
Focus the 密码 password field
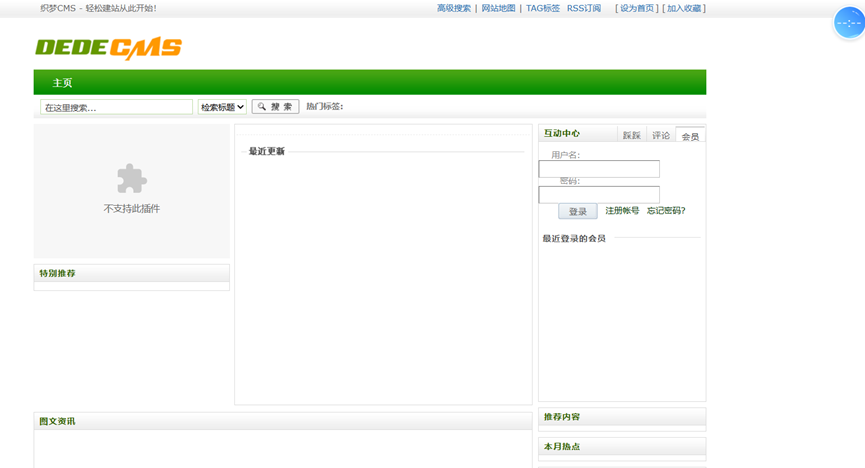(599, 195)
